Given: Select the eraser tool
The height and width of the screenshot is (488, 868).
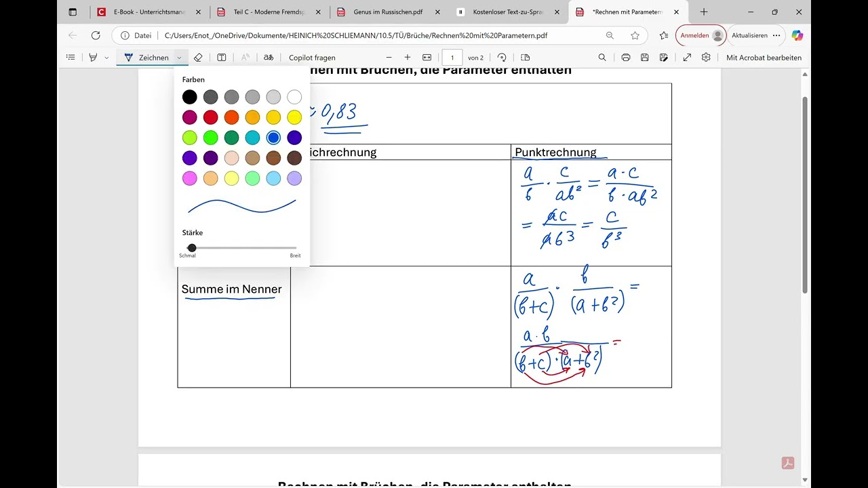Looking at the screenshot, I should 198,58.
